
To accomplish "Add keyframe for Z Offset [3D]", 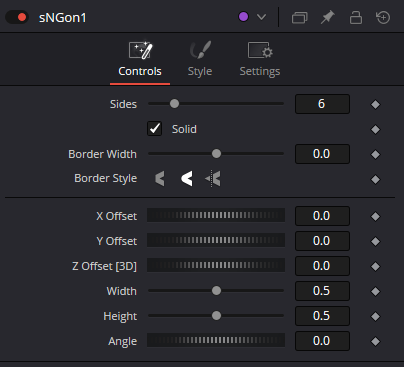I will (375, 266).
